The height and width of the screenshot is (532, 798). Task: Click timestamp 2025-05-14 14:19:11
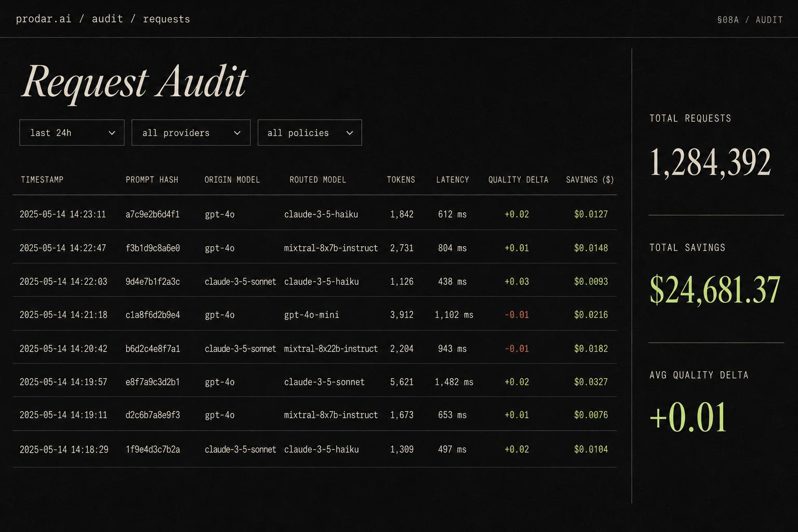63,415
